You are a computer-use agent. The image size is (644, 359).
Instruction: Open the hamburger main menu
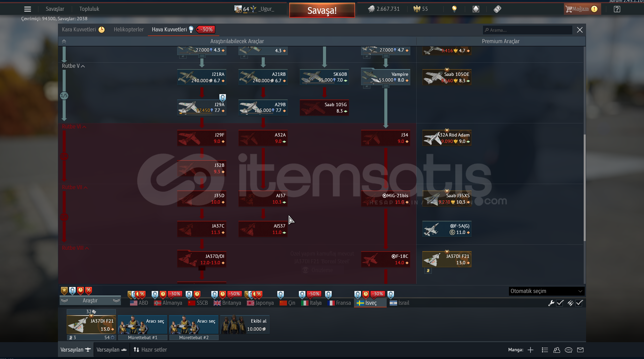[28, 9]
